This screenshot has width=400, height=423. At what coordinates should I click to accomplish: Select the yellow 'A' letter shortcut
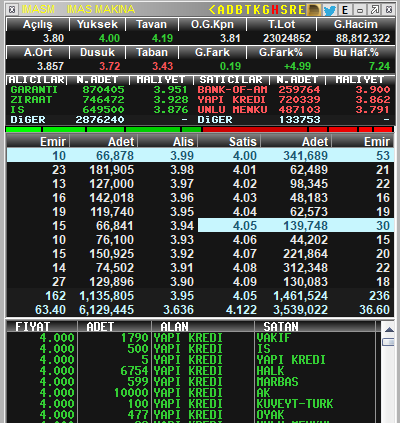pyautogui.click(x=221, y=10)
